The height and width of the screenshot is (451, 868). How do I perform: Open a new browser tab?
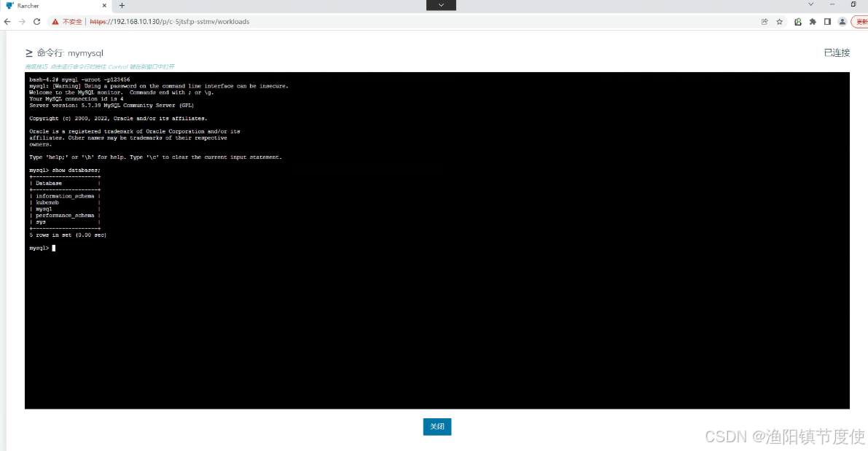tap(122, 6)
